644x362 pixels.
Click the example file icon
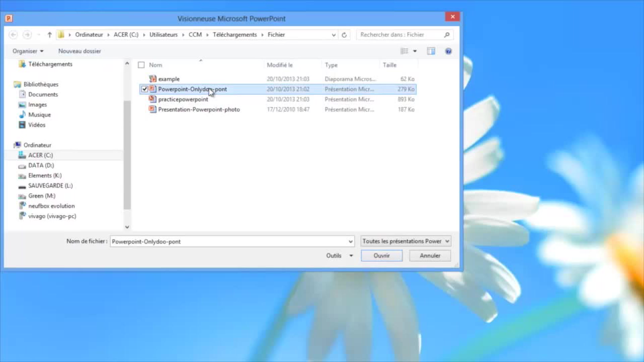tap(153, 79)
